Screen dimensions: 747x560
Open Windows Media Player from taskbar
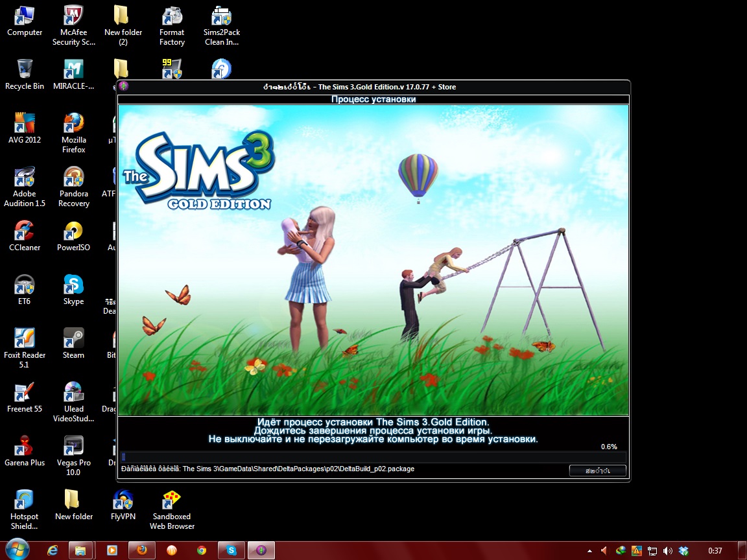coord(112,550)
